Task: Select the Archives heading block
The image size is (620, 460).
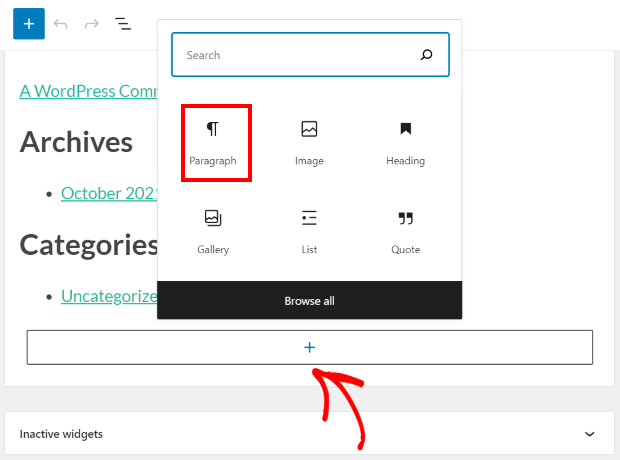Action: click(x=76, y=142)
